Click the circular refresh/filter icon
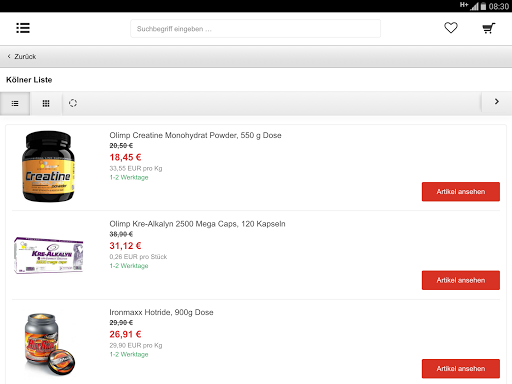Image resolution: width=512 pixels, height=384 pixels. point(73,103)
